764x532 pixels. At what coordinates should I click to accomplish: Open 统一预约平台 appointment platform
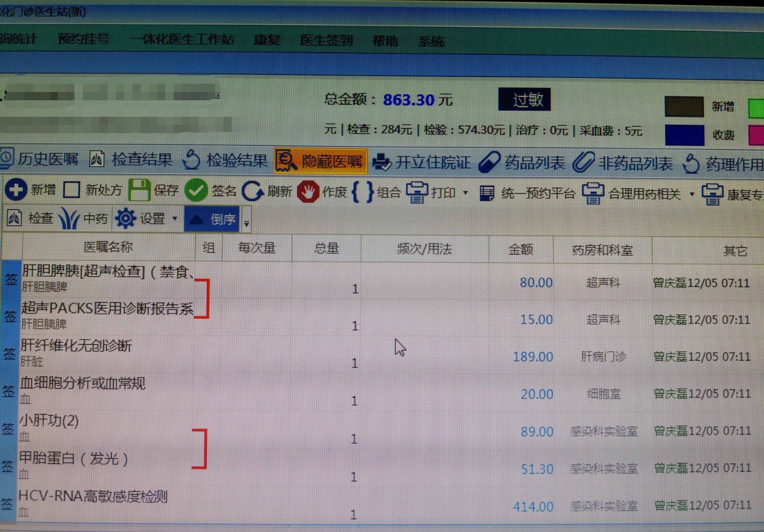pyautogui.click(x=529, y=193)
